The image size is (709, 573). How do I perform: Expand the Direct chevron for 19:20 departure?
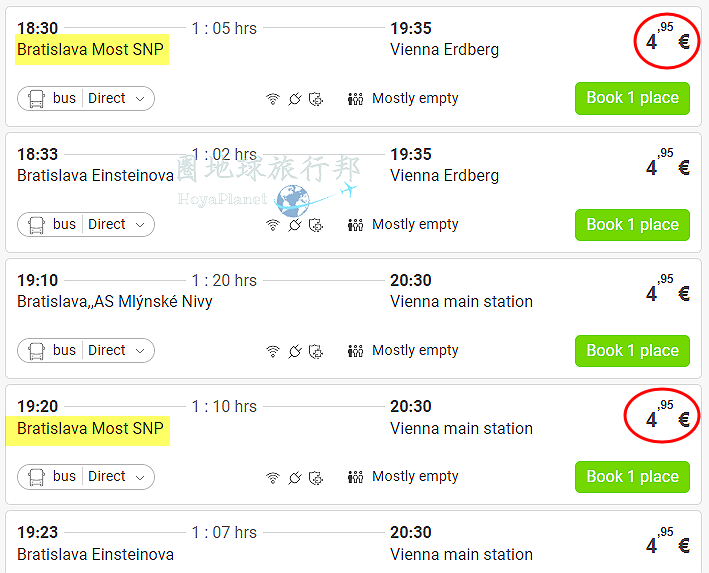coord(140,477)
